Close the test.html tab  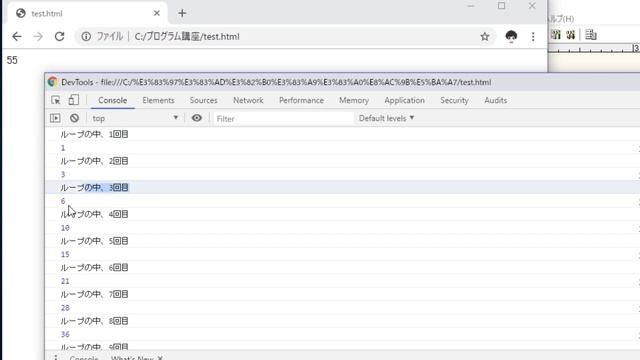click(157, 13)
